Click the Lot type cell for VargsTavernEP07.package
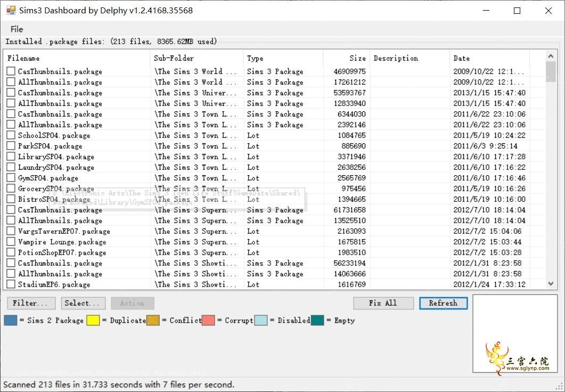Viewport: 565px width, 392px height. tap(253, 231)
